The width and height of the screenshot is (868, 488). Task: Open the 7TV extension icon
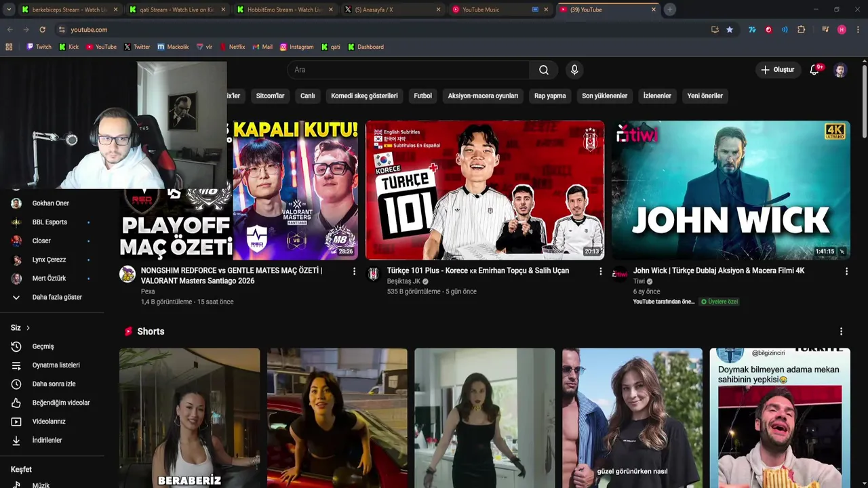tap(752, 30)
